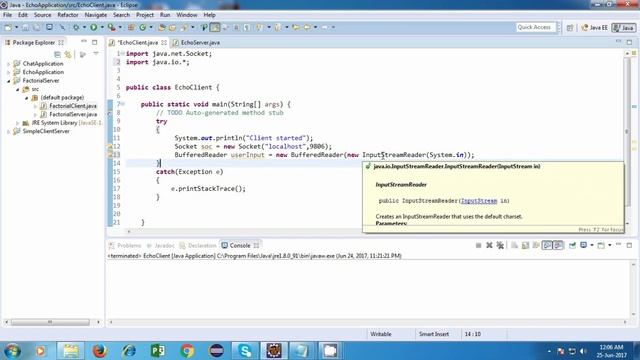Open Google Chrome from the taskbar
The width and height of the screenshot is (640, 360).
(187, 351)
